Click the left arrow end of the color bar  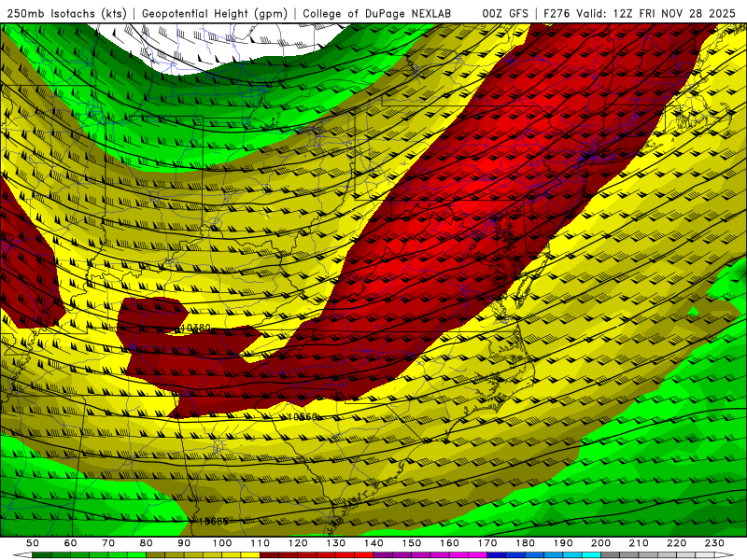[26, 554]
